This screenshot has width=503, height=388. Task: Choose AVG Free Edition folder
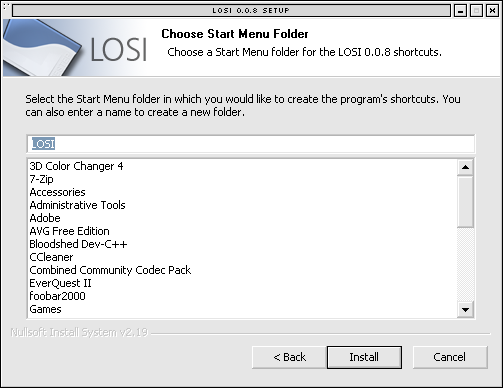pyautogui.click(x=69, y=231)
